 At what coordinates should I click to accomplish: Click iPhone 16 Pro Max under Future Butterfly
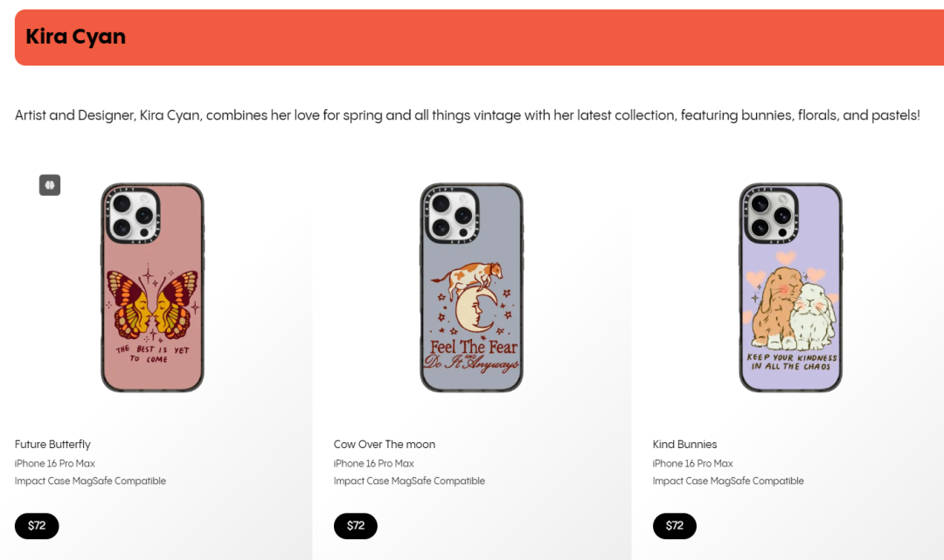[55, 464]
